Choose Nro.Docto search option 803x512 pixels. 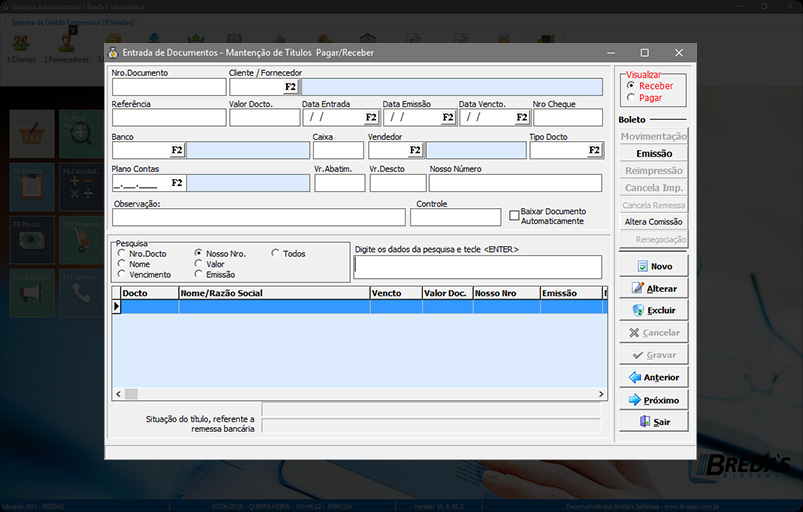click(122, 254)
